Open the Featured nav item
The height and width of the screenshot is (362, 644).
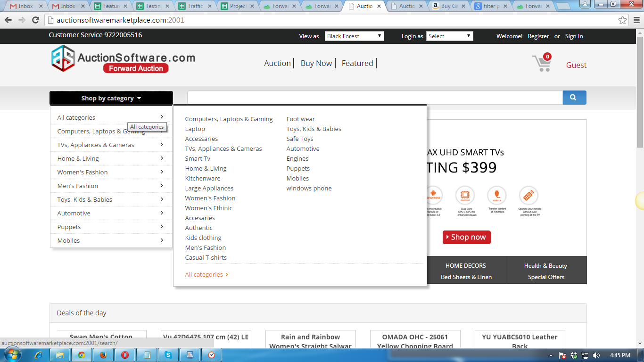pyautogui.click(x=357, y=63)
